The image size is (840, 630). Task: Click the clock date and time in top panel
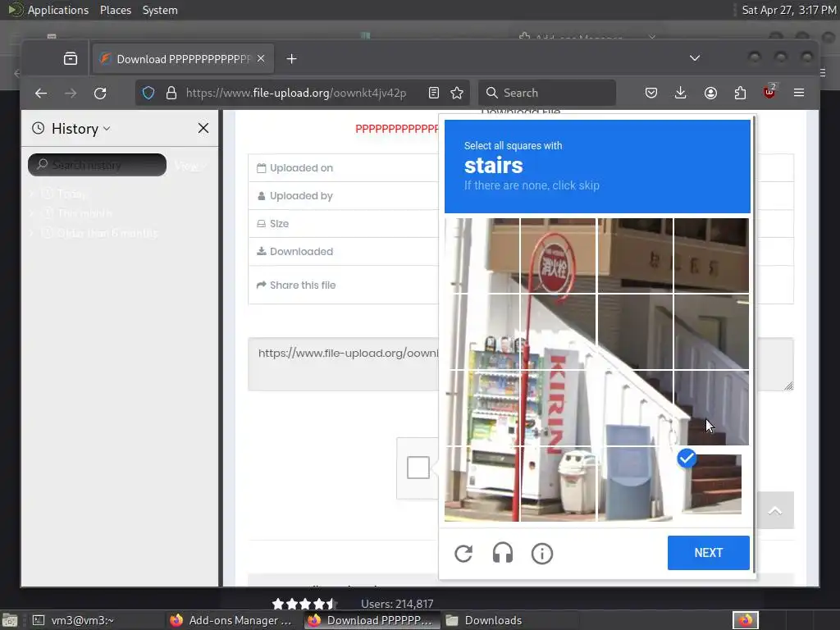point(788,10)
